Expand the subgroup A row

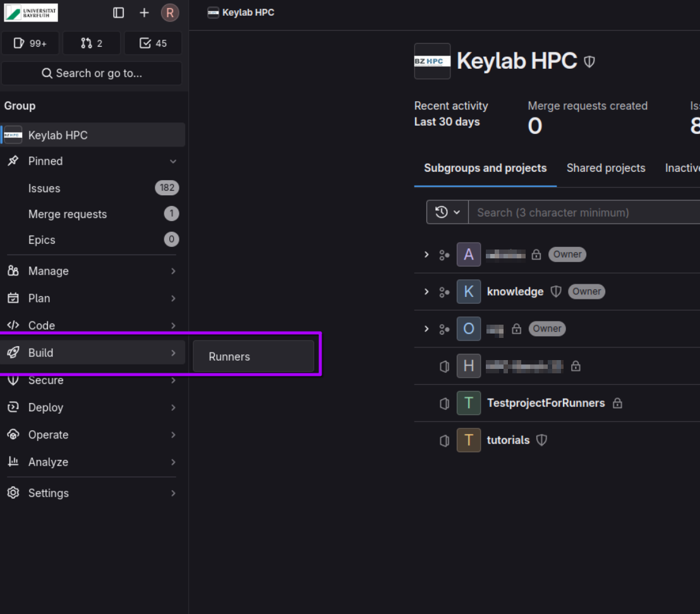coord(426,255)
